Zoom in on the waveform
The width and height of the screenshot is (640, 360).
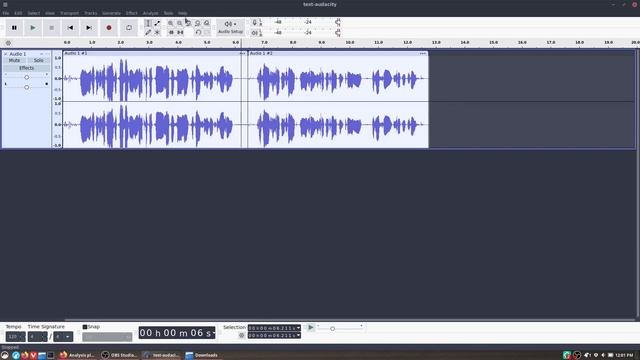pyautogui.click(x=171, y=23)
